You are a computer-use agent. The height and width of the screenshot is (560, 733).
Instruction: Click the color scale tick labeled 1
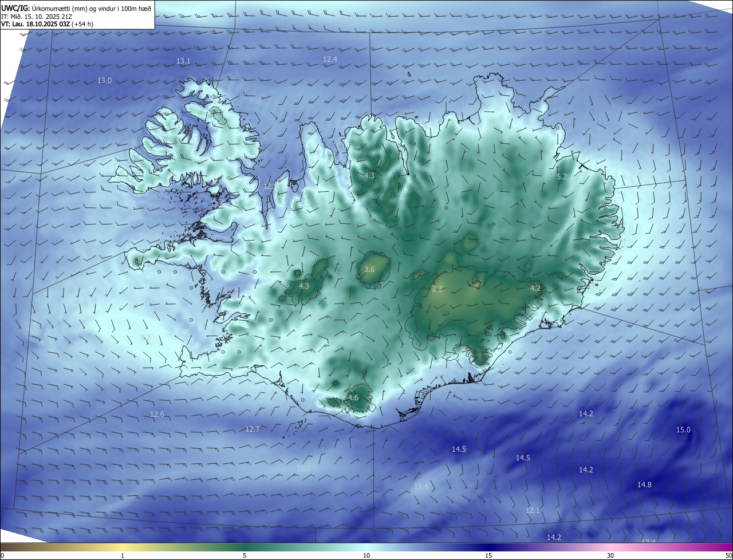[x=123, y=555]
